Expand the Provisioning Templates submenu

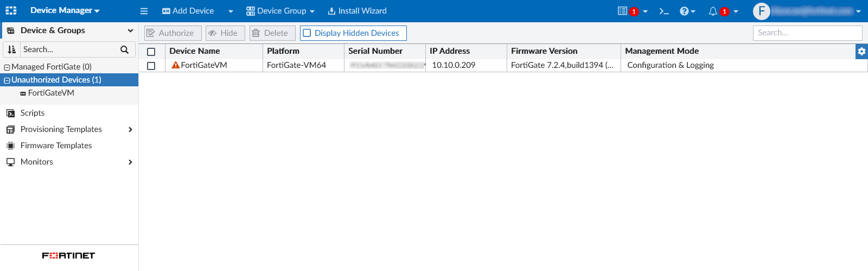tap(130, 129)
